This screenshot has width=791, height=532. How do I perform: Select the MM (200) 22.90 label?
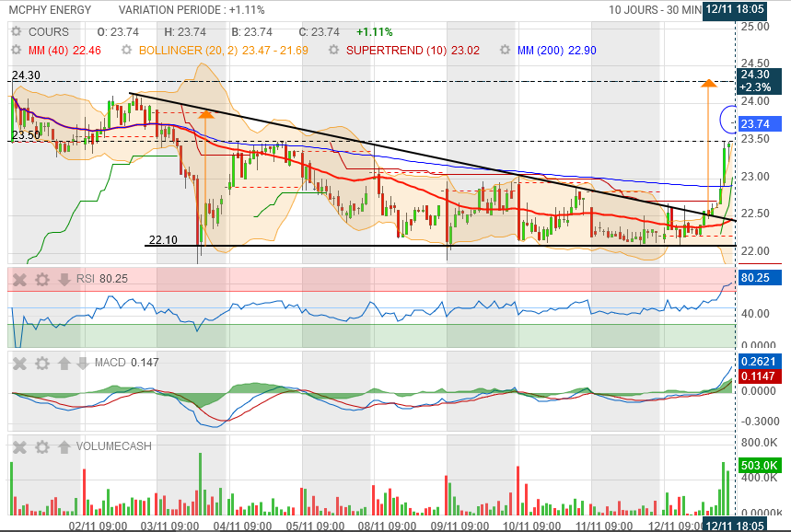tap(557, 51)
